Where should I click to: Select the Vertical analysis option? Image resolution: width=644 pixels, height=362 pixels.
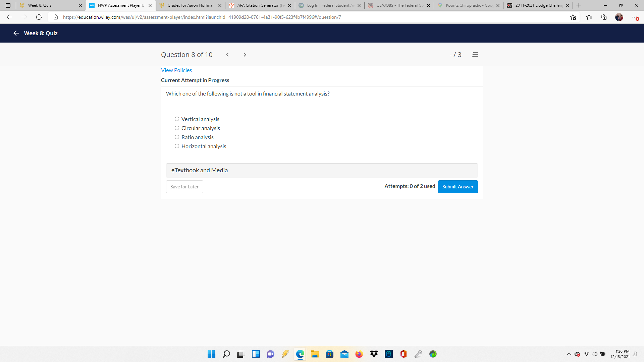(177, 119)
